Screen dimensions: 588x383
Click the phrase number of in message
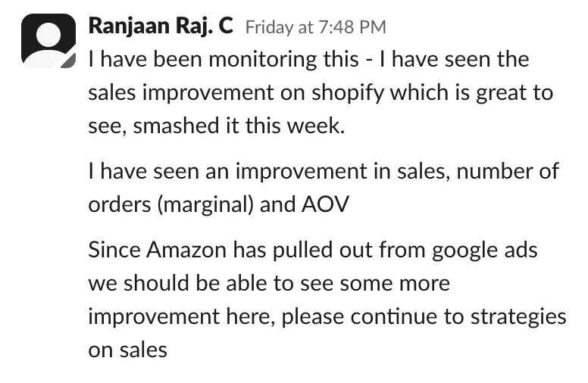508,171
